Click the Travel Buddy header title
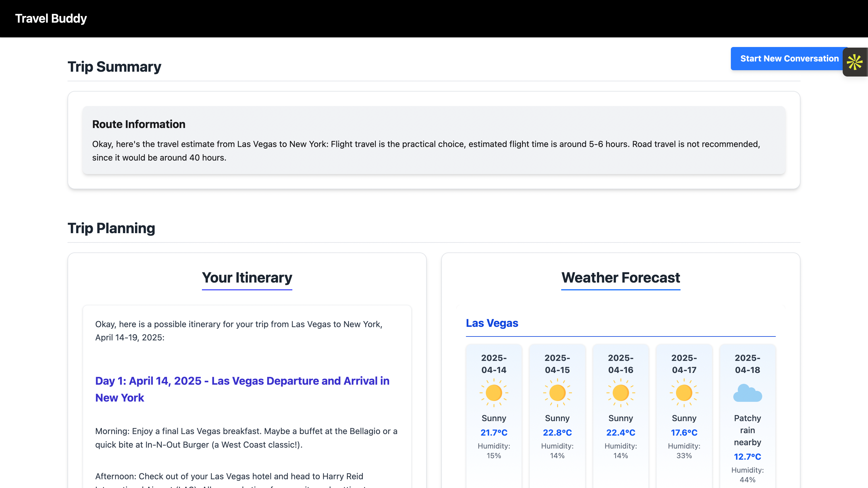The height and width of the screenshot is (488, 868). [51, 18]
